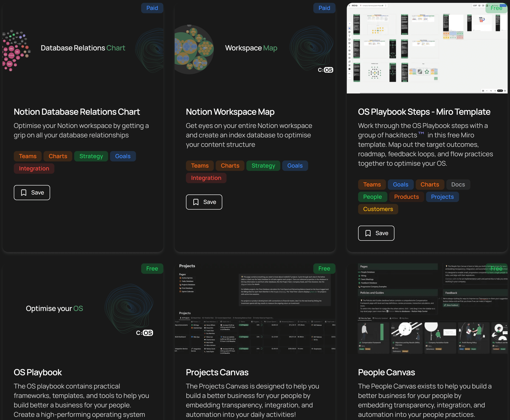This screenshot has height=420, width=510.
Task: Select Charts tag on Database Relations Chart card
Action: pos(58,156)
